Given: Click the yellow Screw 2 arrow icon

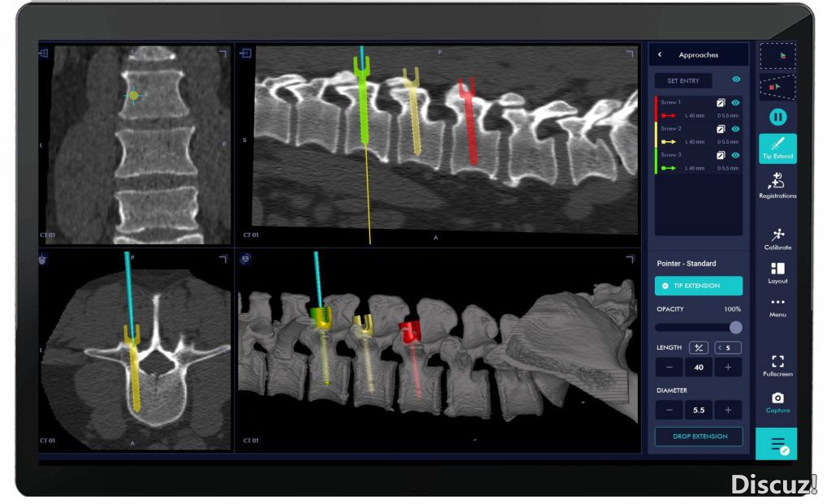Looking at the screenshot, I should point(669,142).
